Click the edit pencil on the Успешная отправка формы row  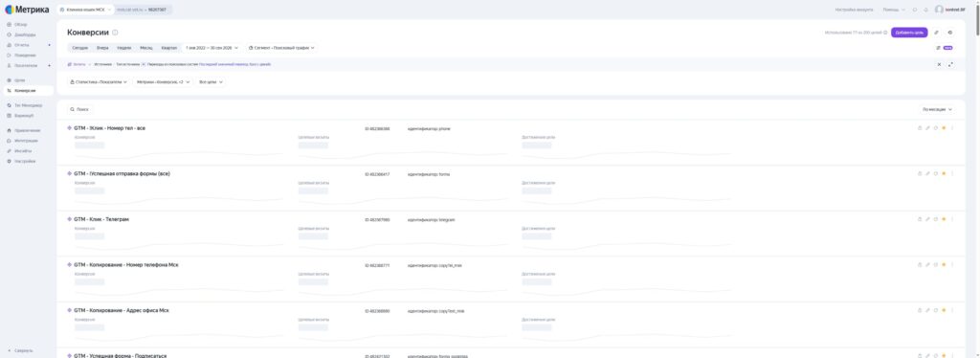(927, 173)
